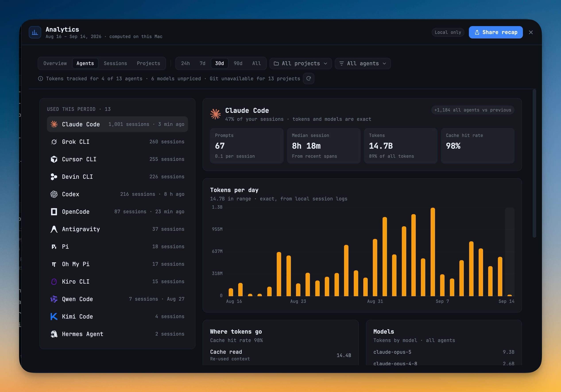Click the info icon beside tokens tracked notice
Image resolution: width=561 pixels, height=392 pixels.
41,79
